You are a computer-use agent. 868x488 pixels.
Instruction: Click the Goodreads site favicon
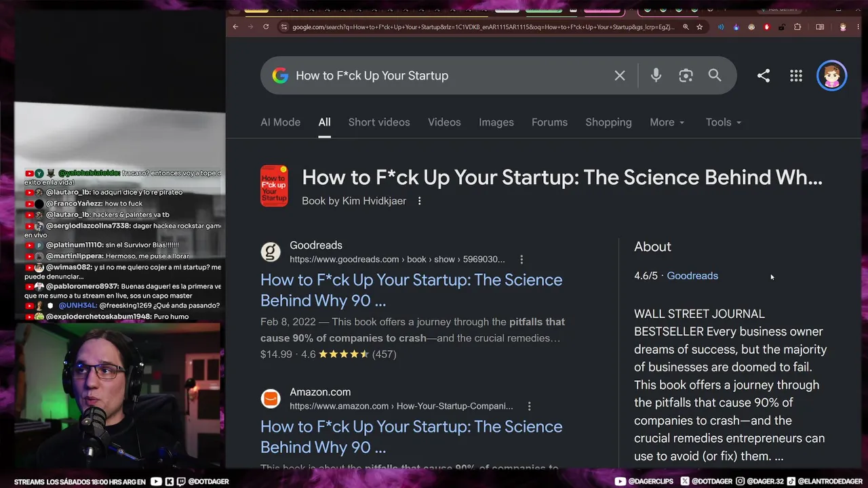click(271, 252)
